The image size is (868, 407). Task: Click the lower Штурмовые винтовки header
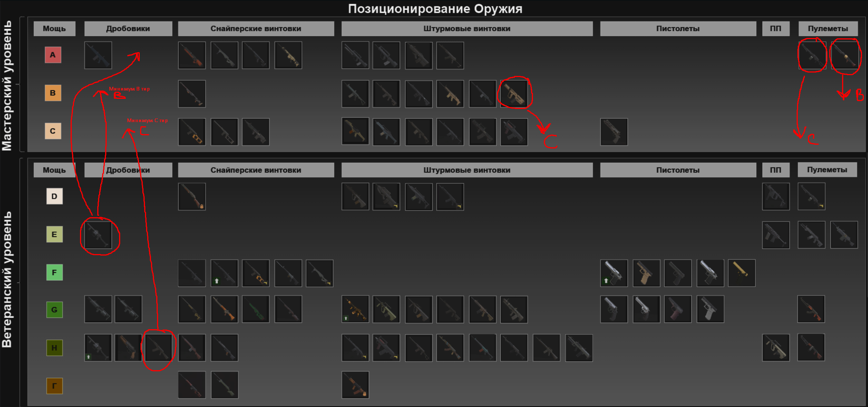point(467,170)
